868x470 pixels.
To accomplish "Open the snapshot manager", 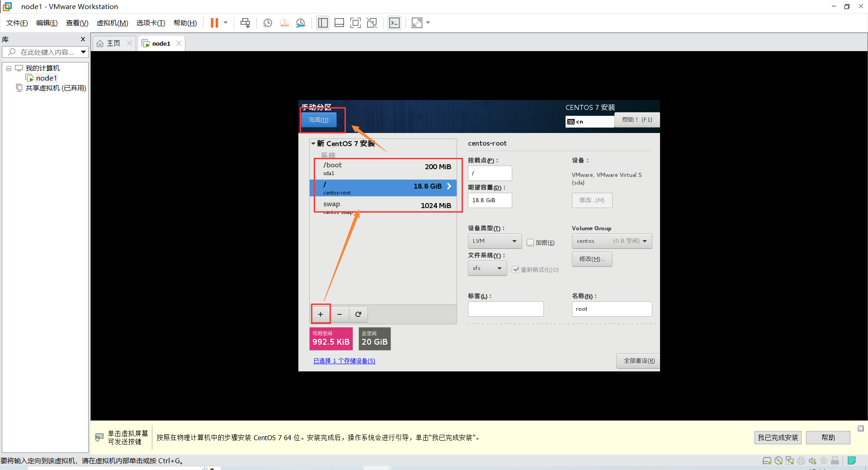I will tap(301, 23).
